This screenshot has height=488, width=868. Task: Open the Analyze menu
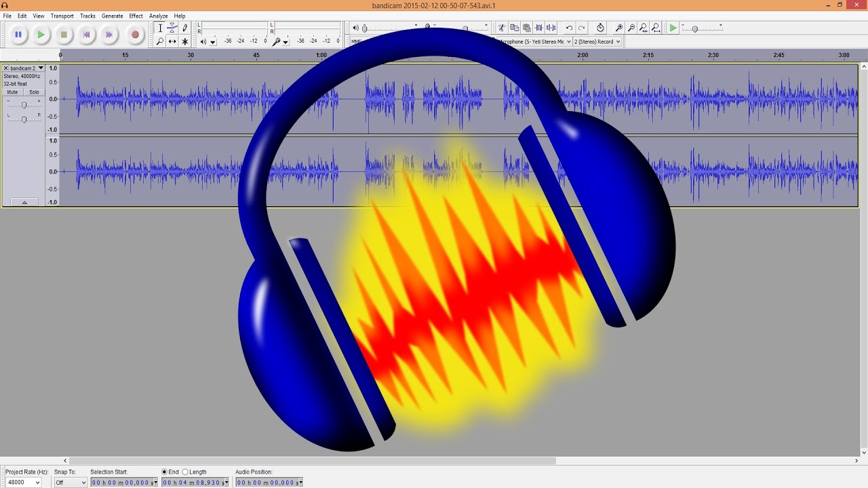pyautogui.click(x=158, y=16)
